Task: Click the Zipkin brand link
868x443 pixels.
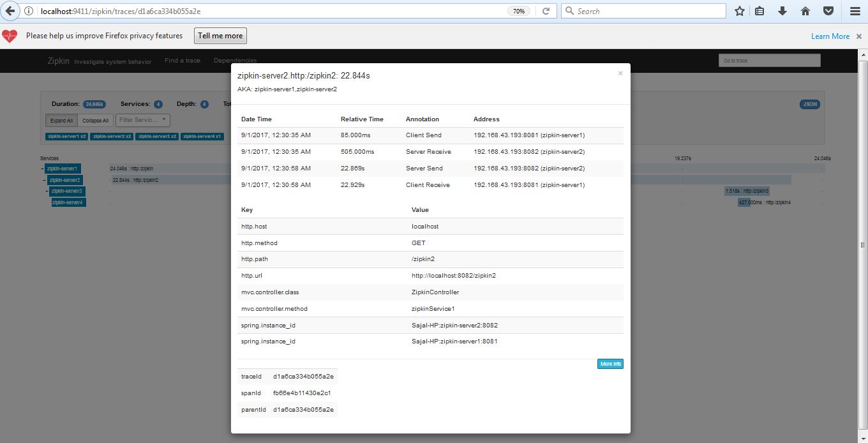Action: click(x=59, y=61)
